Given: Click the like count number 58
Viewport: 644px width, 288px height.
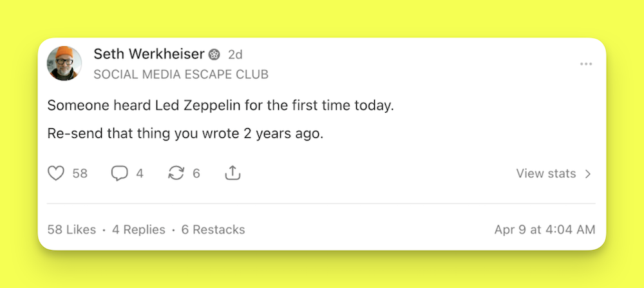Looking at the screenshot, I should click(x=80, y=173).
